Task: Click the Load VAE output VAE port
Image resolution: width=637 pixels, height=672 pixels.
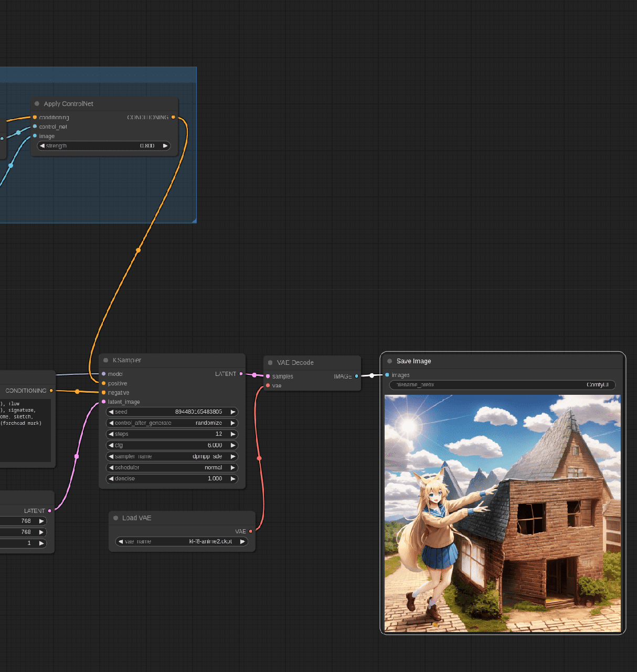Action: click(250, 531)
